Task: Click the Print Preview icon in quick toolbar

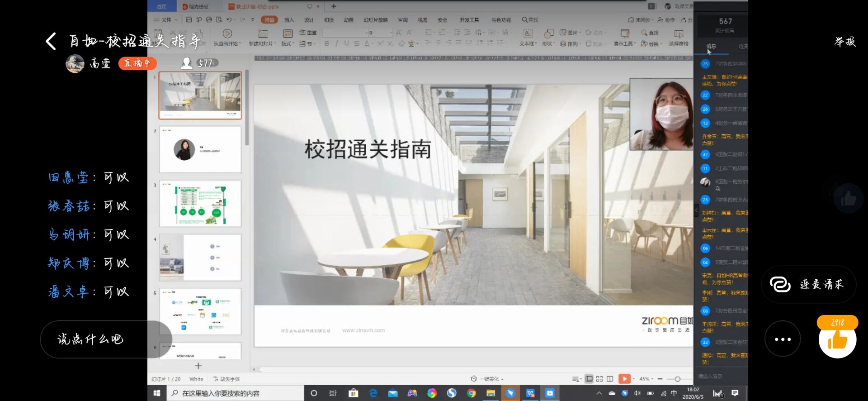Action: click(219, 19)
